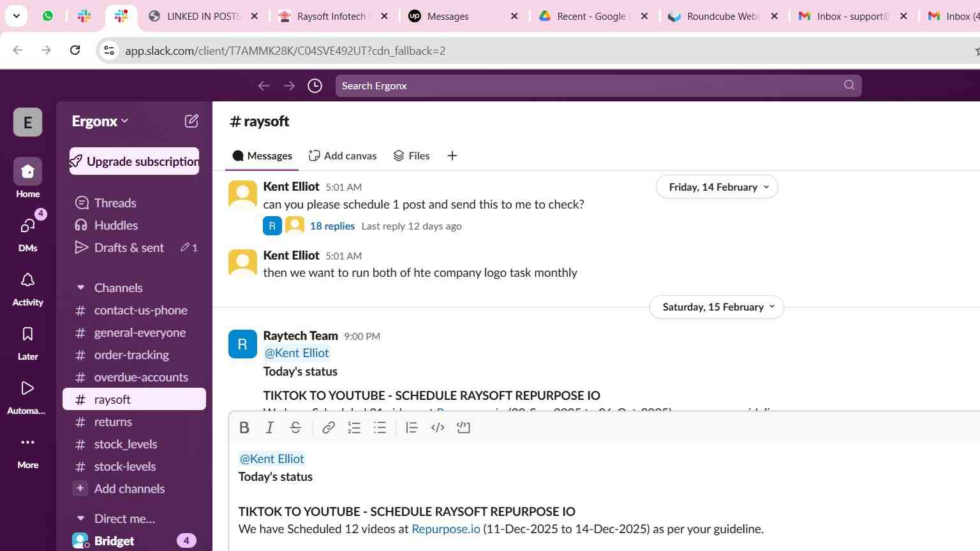Viewport: 980px width, 551px height.
Task: Open the browser tab search dropdown
Action: coord(16,16)
